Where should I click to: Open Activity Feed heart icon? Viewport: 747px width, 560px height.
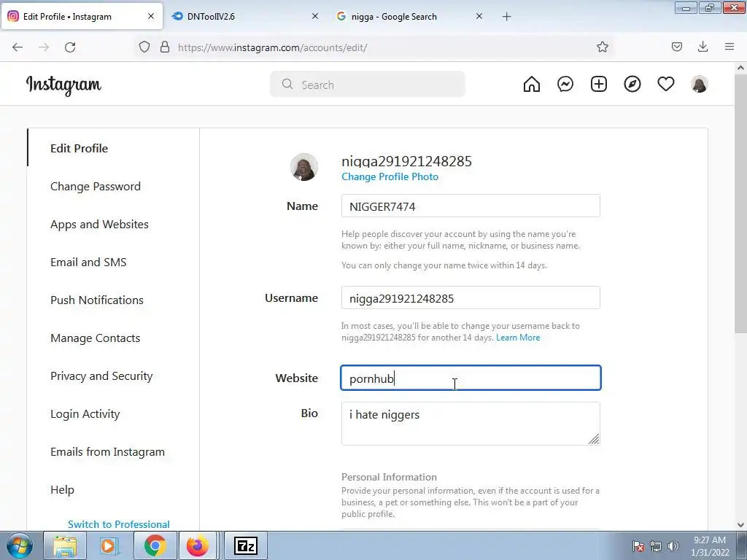pyautogui.click(x=666, y=85)
